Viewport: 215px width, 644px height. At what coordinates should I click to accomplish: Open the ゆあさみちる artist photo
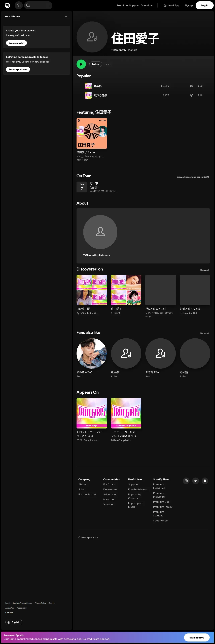tap(92, 353)
